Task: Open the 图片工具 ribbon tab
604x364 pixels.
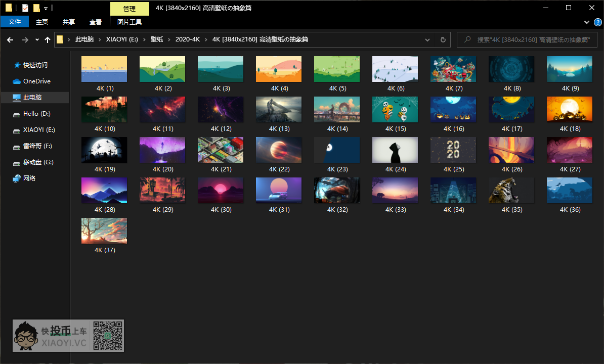Action: click(x=130, y=22)
